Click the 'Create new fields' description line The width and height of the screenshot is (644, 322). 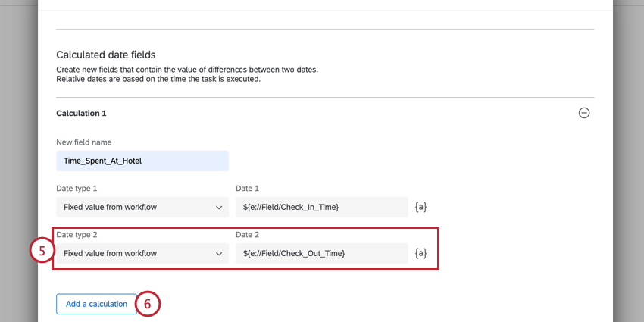point(186,70)
